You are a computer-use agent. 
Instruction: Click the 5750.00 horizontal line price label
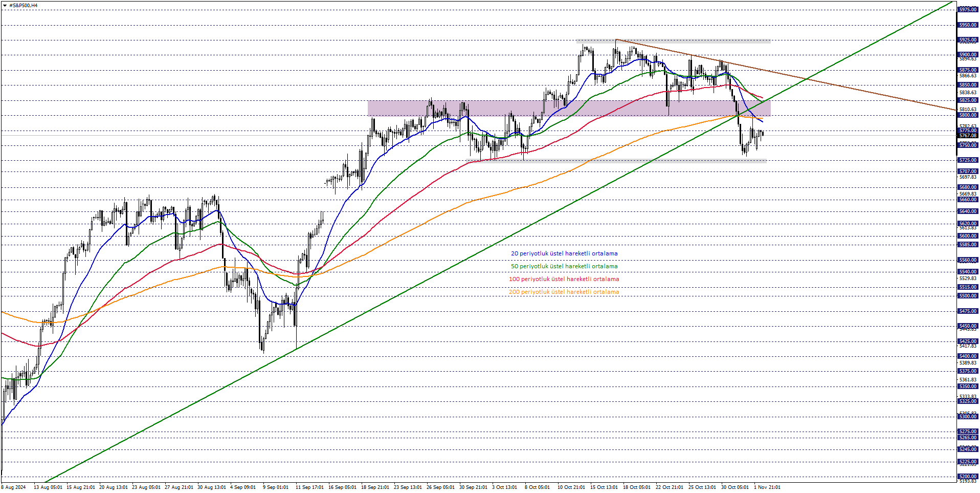[968, 145]
